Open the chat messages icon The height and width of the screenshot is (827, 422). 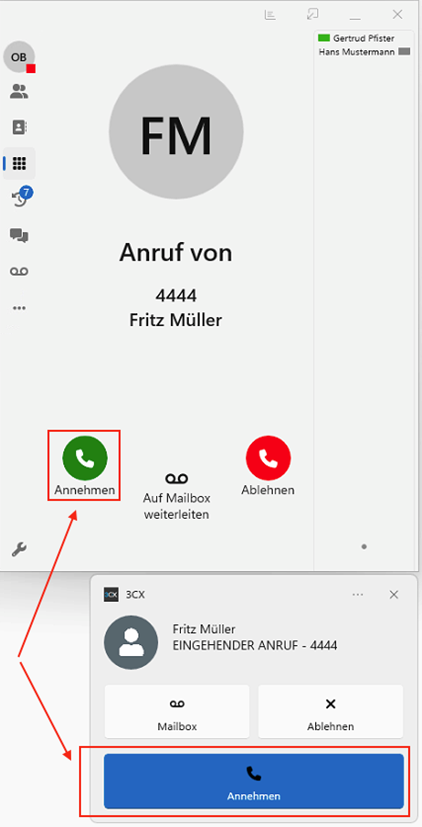20,235
